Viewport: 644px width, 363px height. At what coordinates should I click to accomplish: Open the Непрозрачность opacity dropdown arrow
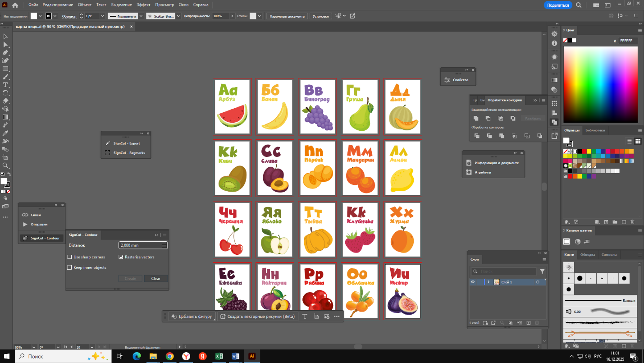[x=233, y=16]
